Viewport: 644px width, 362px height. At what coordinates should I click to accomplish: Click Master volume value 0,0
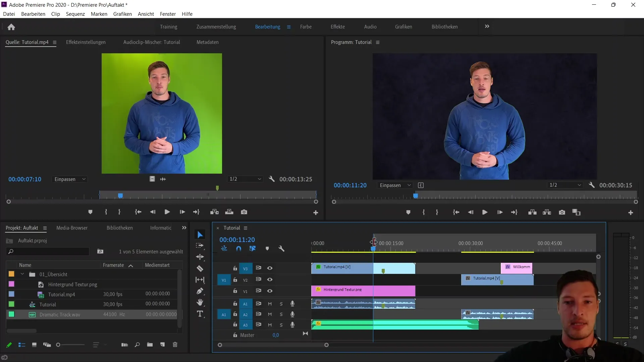[276, 335]
